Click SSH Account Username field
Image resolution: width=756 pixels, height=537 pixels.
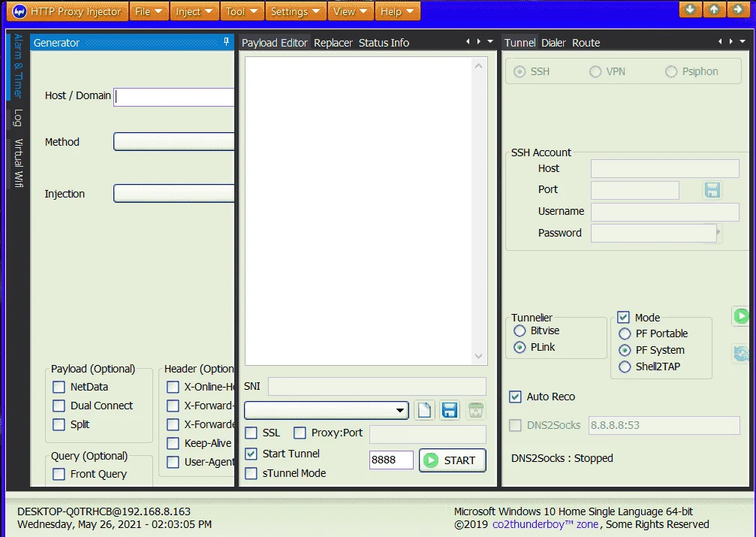665,212
